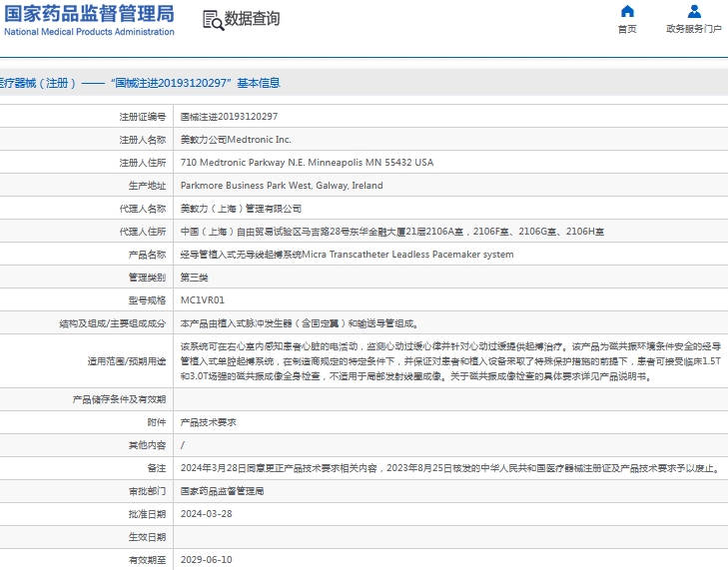Click the 国家药品监督管理局 logo
The height and width of the screenshot is (570, 728).
pyautogui.click(x=89, y=20)
